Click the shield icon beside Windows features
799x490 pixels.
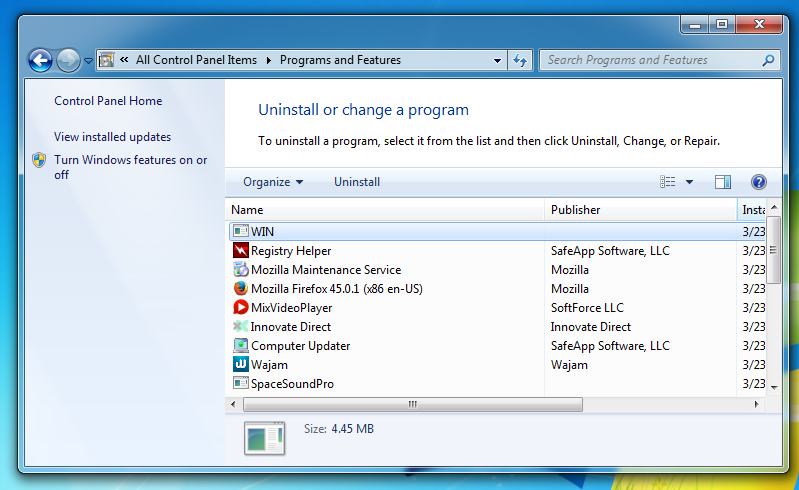[39, 160]
